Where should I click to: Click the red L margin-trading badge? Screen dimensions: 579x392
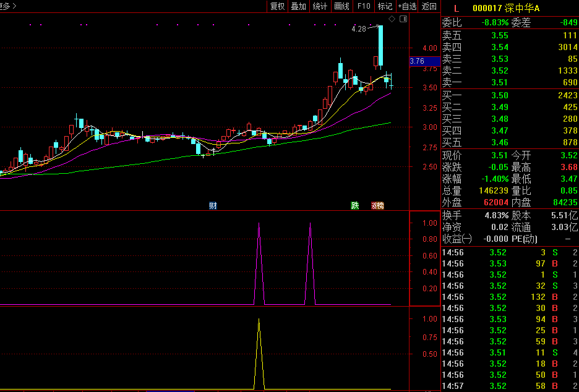point(457,9)
